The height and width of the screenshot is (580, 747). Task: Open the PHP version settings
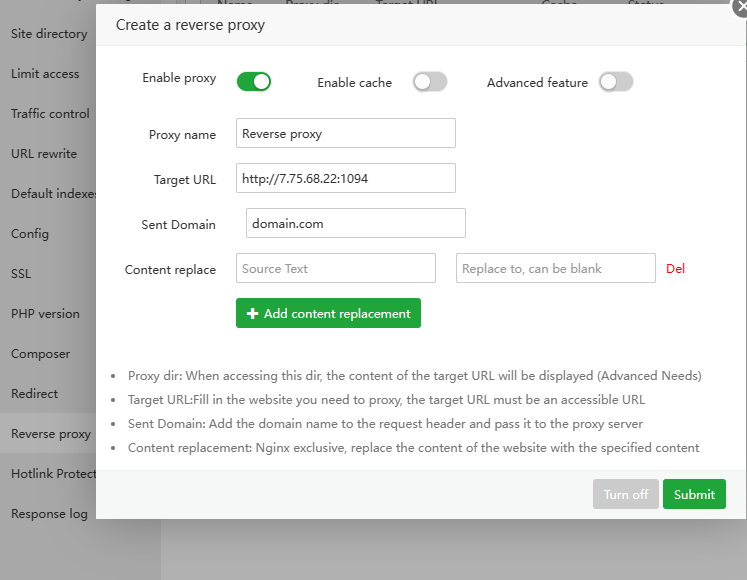click(x=45, y=313)
